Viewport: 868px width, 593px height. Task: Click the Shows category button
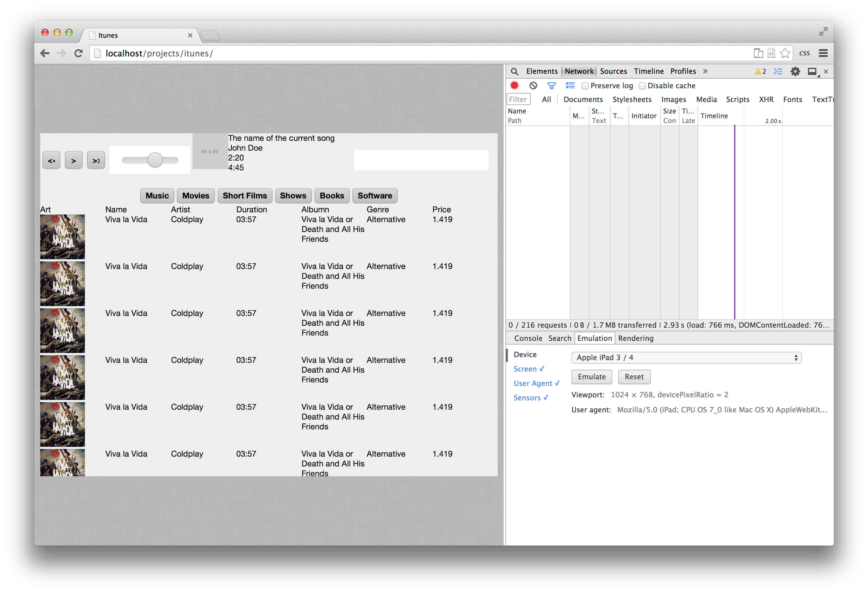[x=293, y=196]
